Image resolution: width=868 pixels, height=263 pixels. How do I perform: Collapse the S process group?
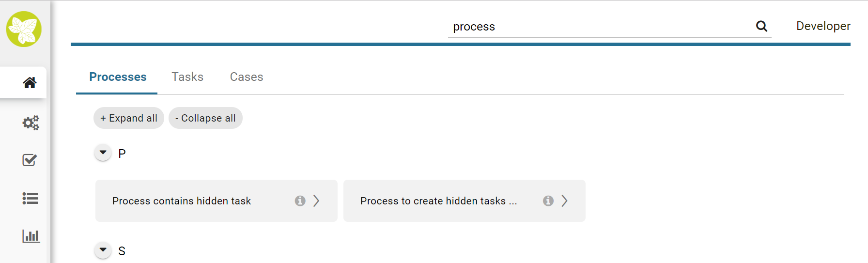103,250
